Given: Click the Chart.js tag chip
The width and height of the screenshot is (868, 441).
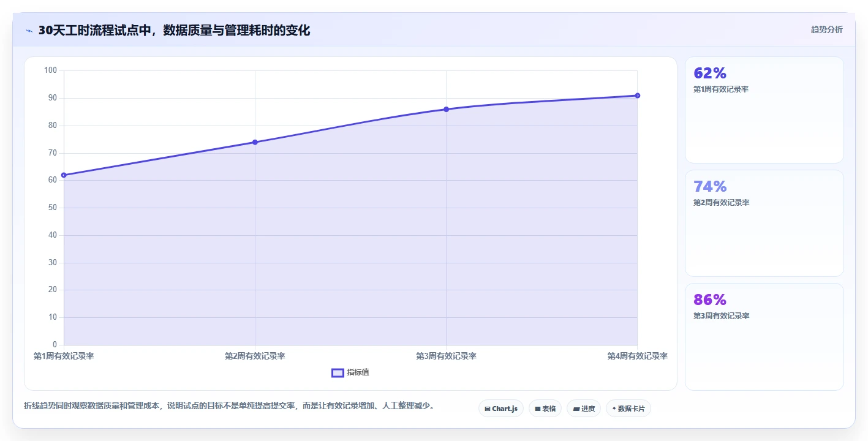Looking at the screenshot, I should [x=501, y=409].
